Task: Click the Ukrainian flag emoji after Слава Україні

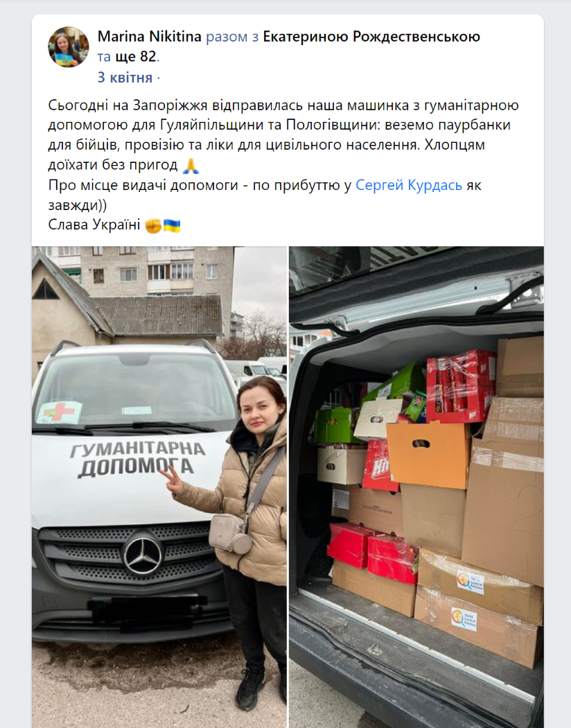Action: [x=172, y=225]
